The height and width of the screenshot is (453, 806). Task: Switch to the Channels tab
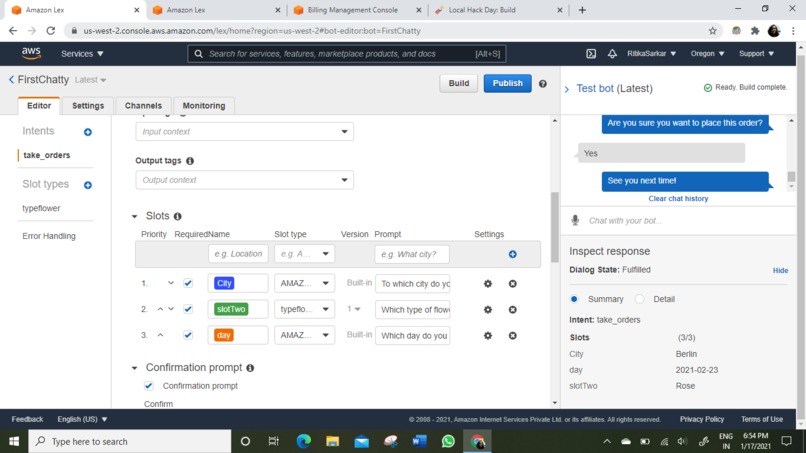[143, 105]
